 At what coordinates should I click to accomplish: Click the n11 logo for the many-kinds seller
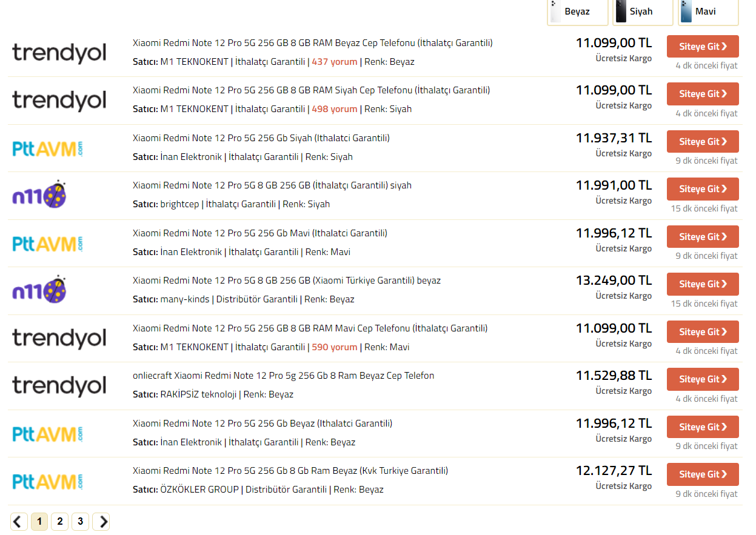pyautogui.click(x=39, y=290)
